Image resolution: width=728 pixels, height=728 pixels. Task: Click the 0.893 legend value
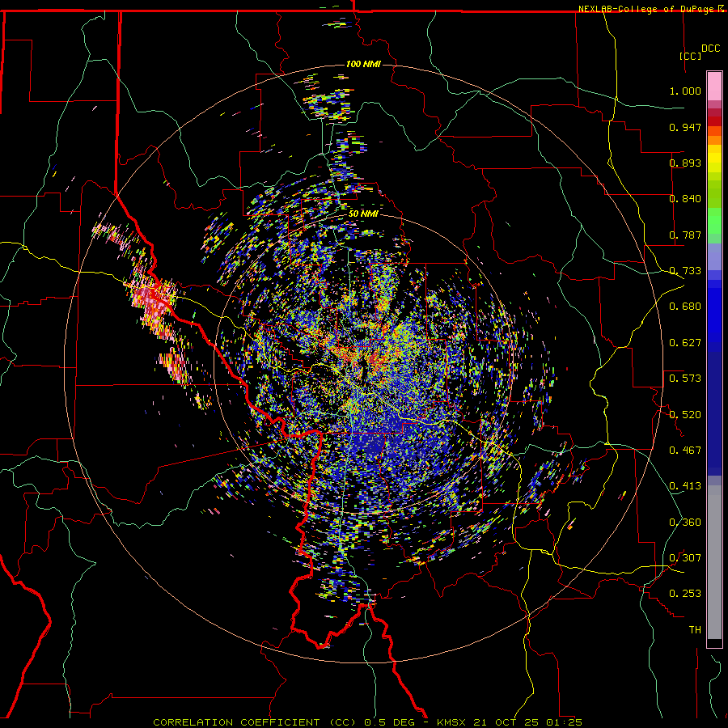pos(685,163)
